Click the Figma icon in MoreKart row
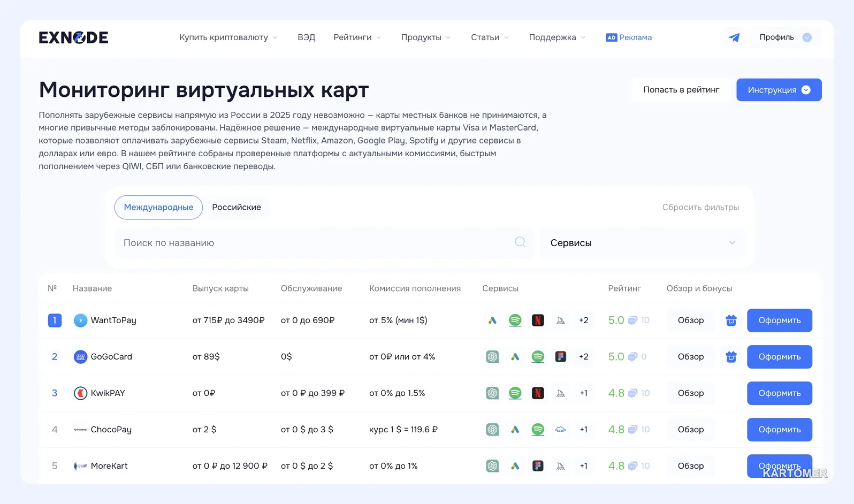 [538, 466]
